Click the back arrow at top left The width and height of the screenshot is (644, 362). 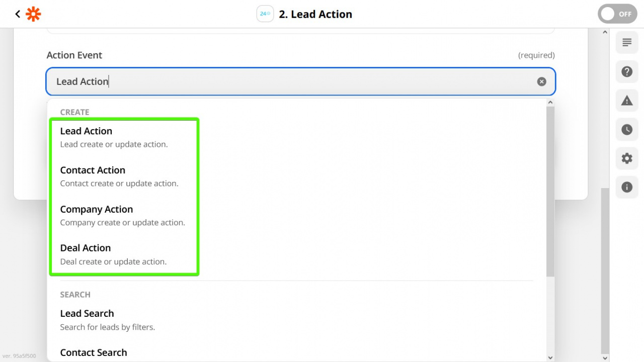18,14
